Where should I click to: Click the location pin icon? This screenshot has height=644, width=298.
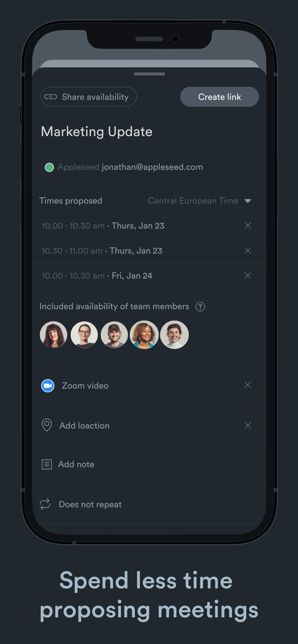pyautogui.click(x=47, y=425)
